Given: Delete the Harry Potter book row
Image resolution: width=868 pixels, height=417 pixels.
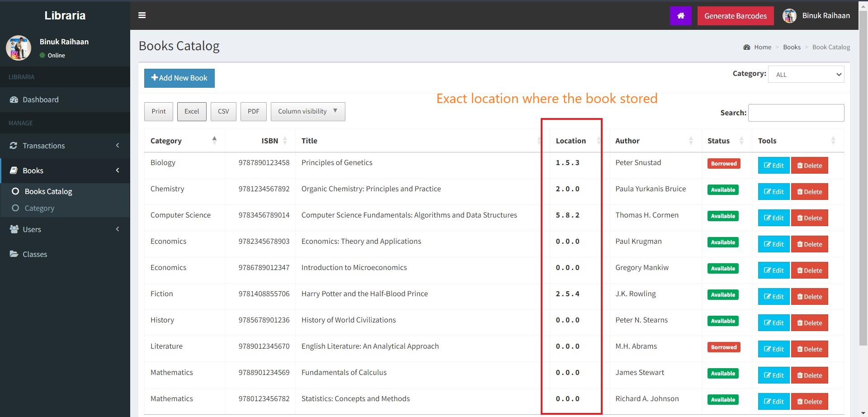Looking at the screenshot, I should [x=810, y=297].
